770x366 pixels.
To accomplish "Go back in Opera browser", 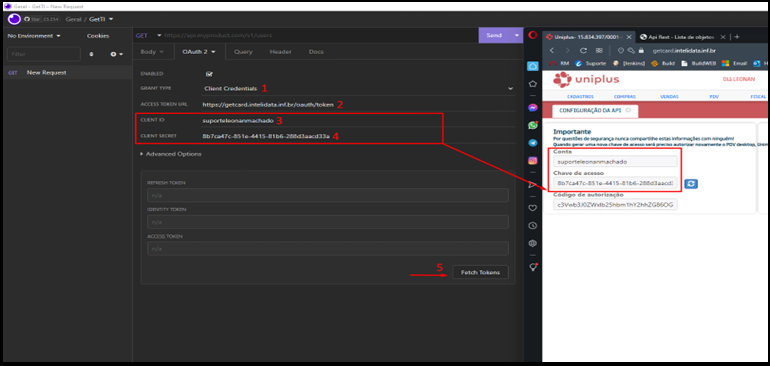I will pos(552,51).
